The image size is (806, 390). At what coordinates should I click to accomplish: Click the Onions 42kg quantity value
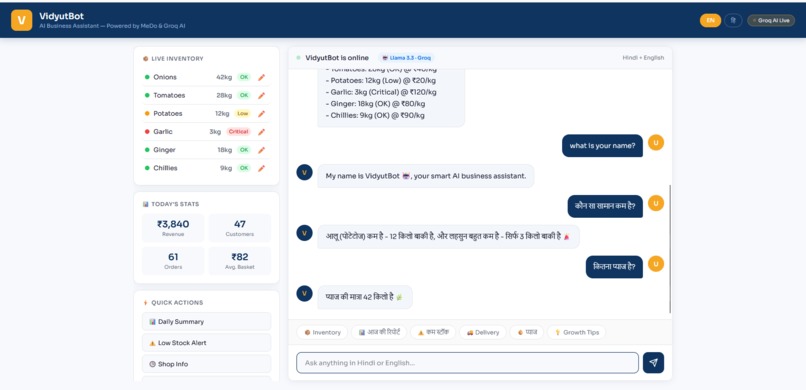(224, 77)
